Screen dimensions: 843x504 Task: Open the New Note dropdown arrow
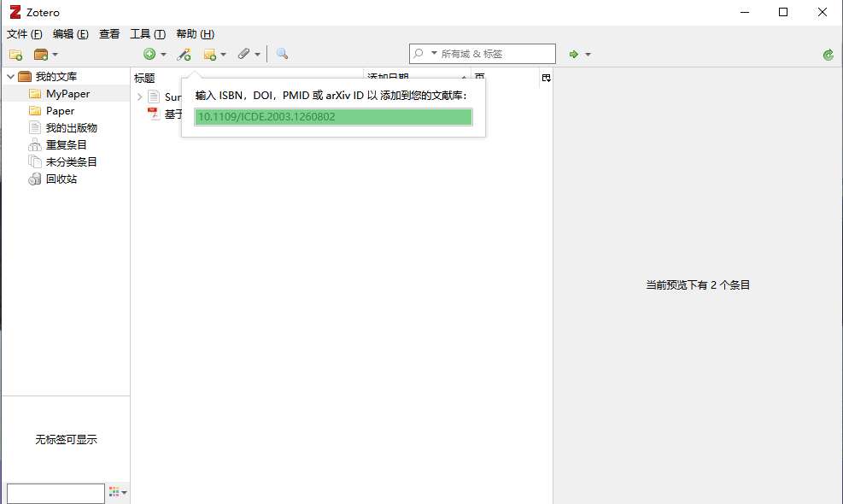tap(223, 55)
